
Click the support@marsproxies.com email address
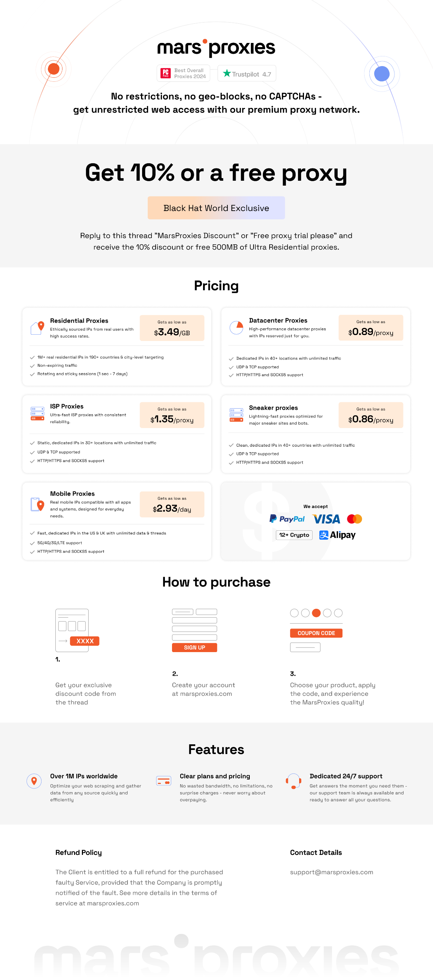[x=331, y=872]
